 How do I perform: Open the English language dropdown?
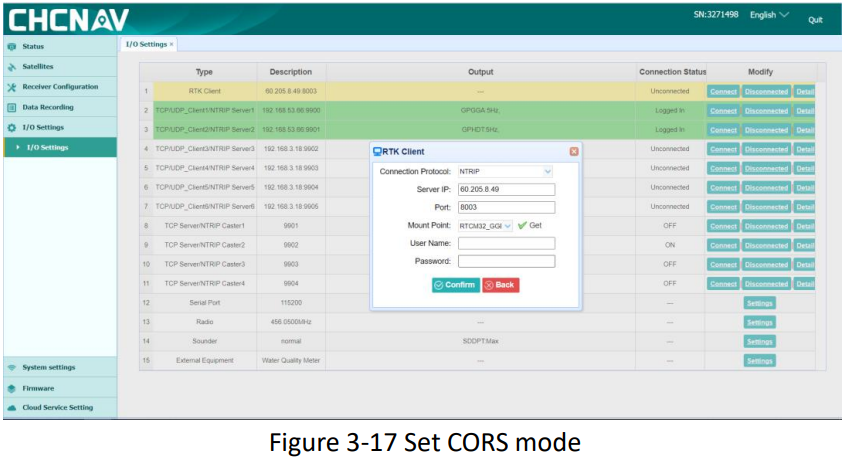click(x=769, y=15)
